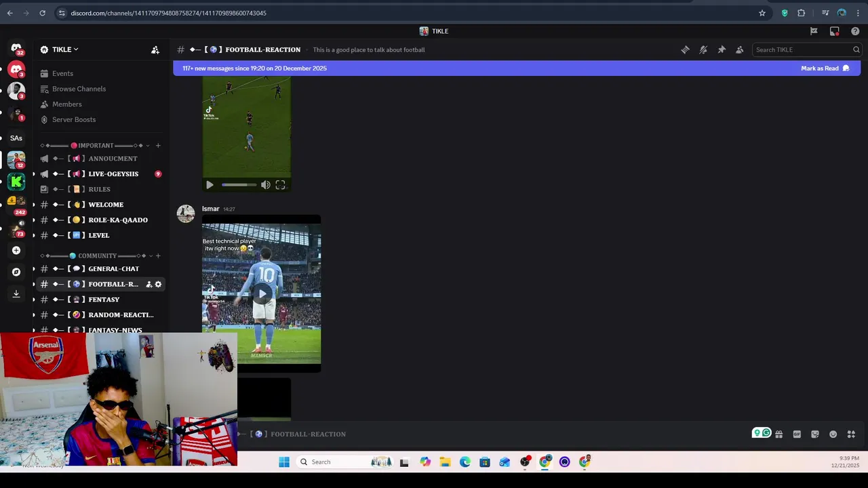Open Chrome extensions puzzle icon
Screen dimensions: 868x488
click(801, 13)
